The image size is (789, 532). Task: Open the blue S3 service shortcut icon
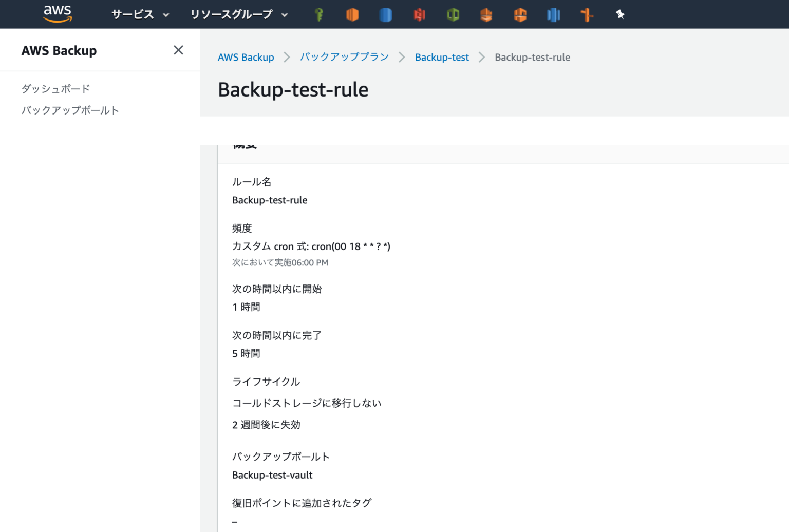(x=385, y=14)
